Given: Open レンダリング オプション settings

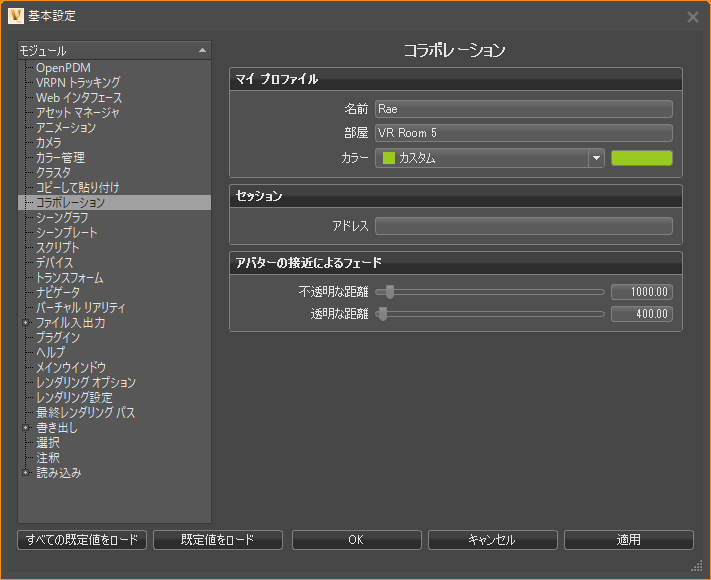Looking at the screenshot, I should coord(86,382).
